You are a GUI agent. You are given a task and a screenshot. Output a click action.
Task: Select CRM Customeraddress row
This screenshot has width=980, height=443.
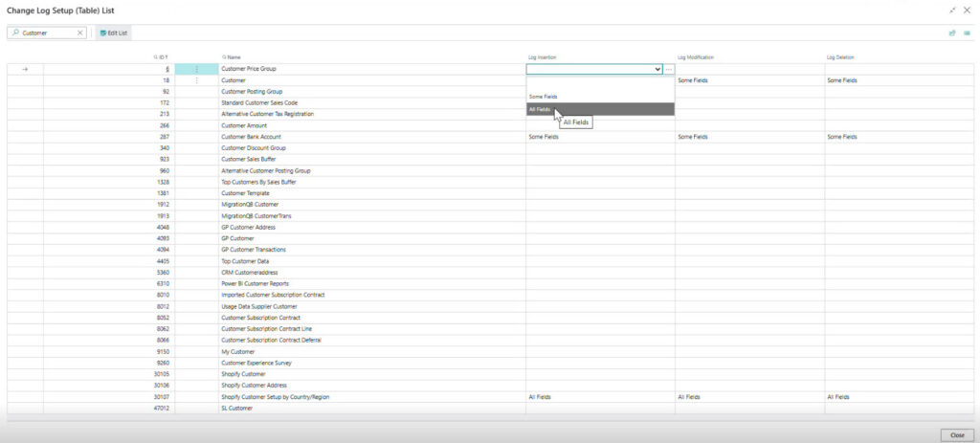click(x=490, y=273)
